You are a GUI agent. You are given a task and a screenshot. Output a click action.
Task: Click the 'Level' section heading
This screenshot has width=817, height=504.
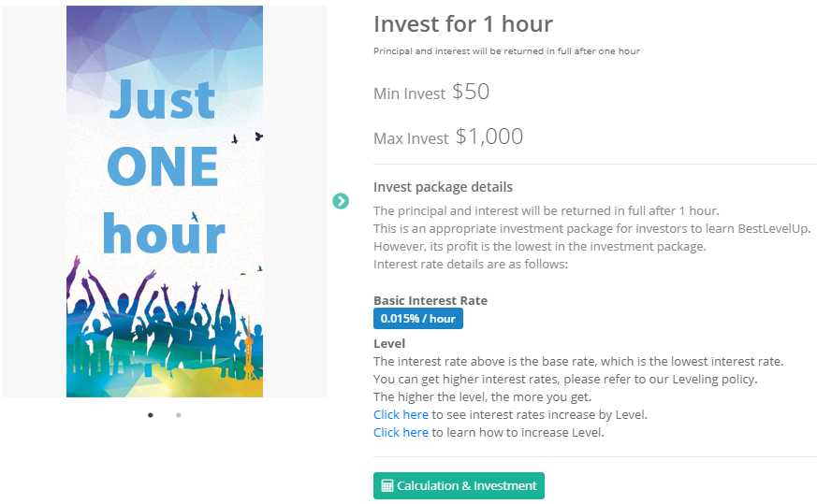(389, 343)
